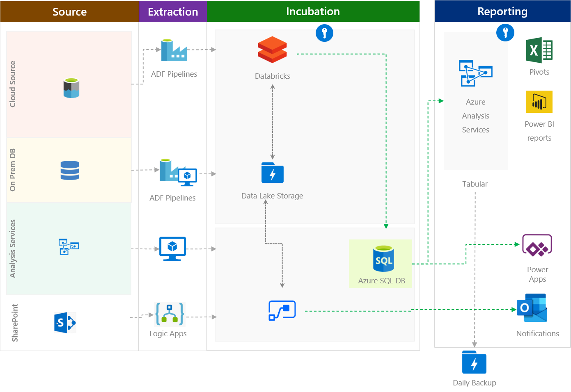Click the ADF Pipelines icon with monitor
Image resolution: width=571 pixels, height=392 pixels.
(178, 172)
